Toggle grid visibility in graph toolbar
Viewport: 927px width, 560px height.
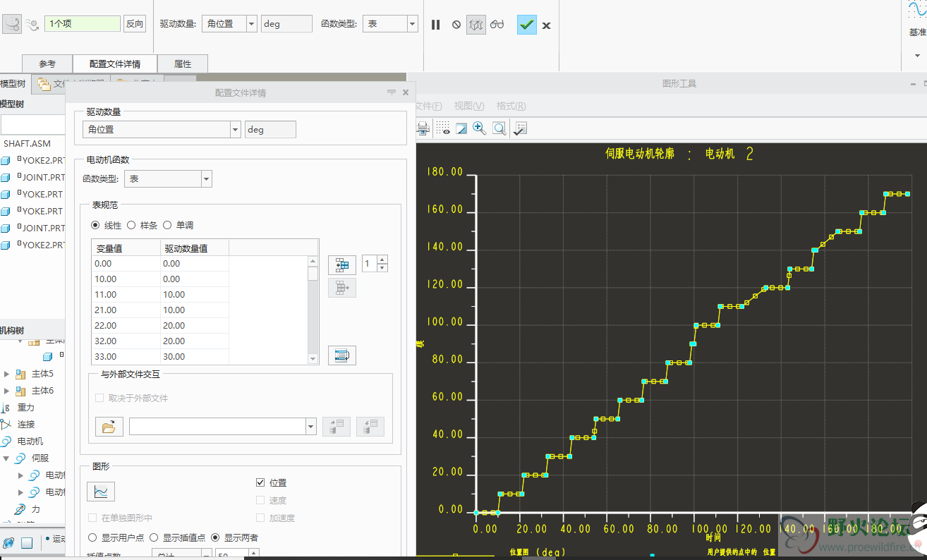point(442,128)
